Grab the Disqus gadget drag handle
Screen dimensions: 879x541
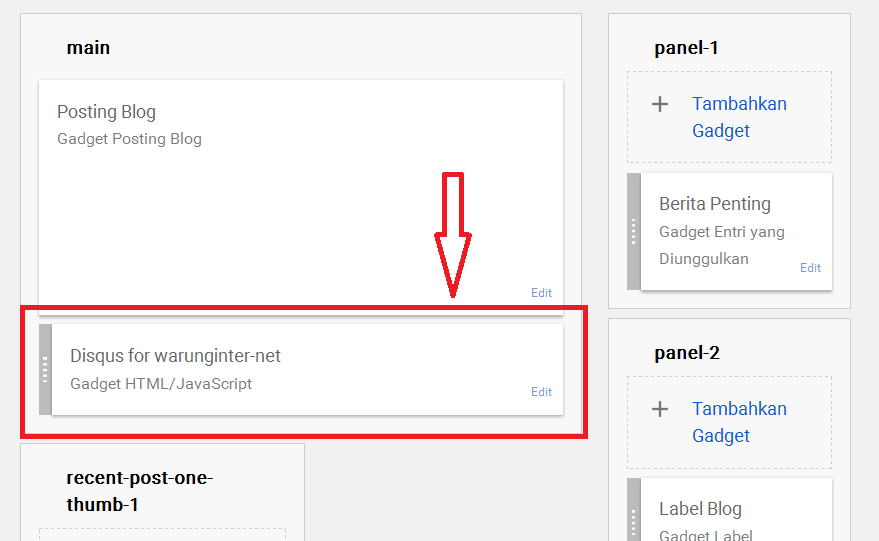pyautogui.click(x=45, y=369)
